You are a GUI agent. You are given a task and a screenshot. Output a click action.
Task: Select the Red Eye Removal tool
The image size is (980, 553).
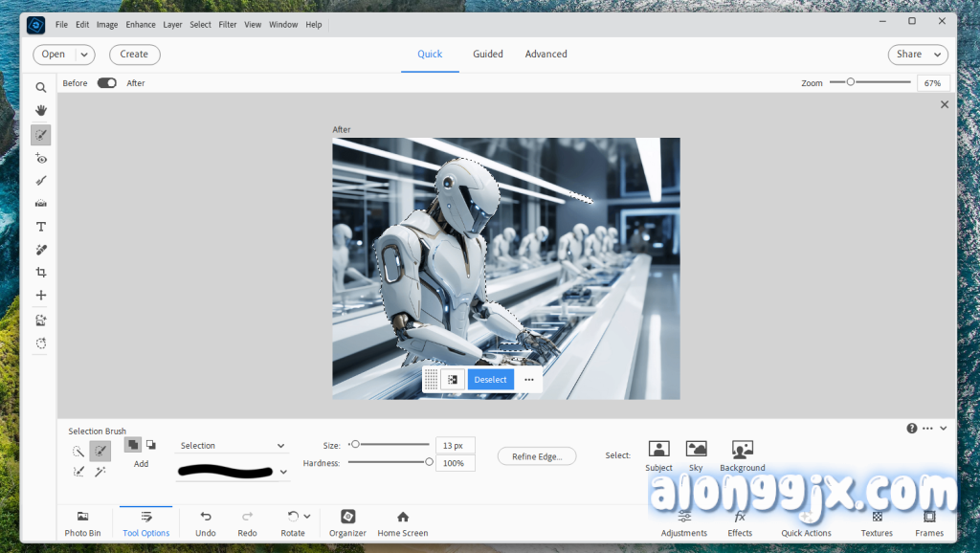[41, 158]
